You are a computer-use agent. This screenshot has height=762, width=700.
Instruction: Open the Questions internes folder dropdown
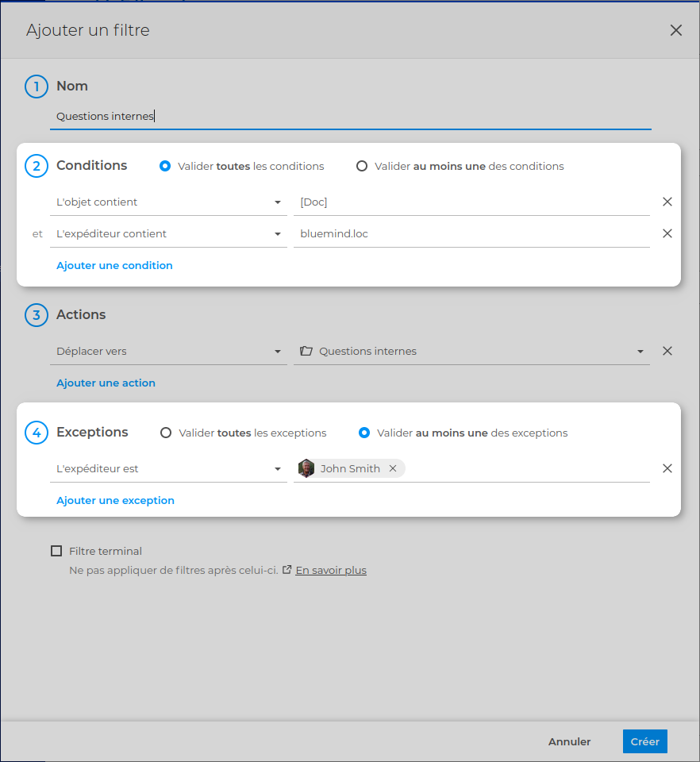(640, 351)
